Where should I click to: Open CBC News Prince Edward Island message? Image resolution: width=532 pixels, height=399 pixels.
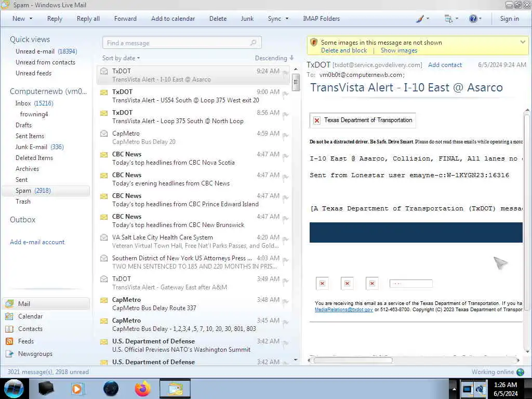(x=193, y=200)
